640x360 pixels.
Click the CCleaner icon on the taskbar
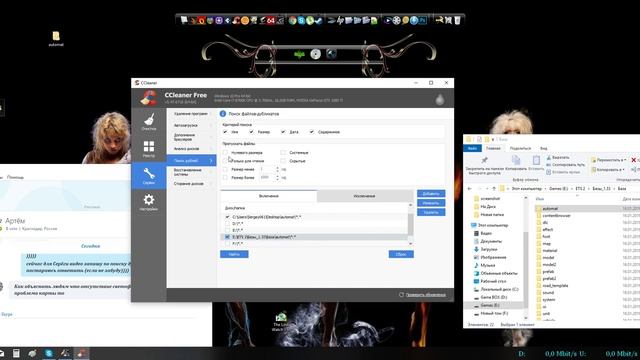pyautogui.click(x=81, y=353)
